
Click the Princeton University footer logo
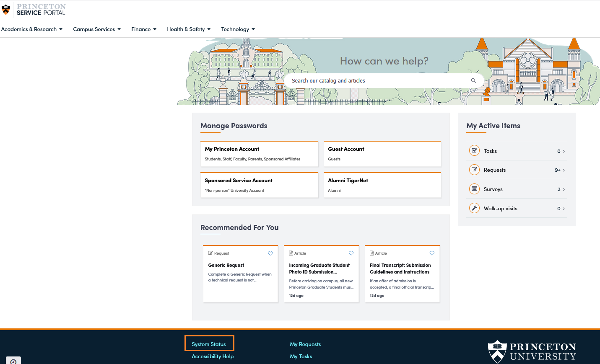[x=532, y=351]
